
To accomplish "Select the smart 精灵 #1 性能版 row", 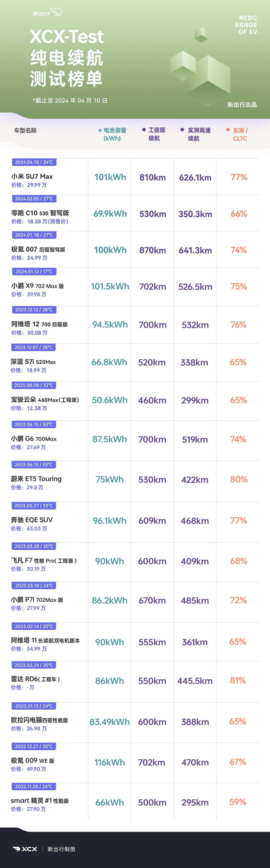I will [135, 802].
